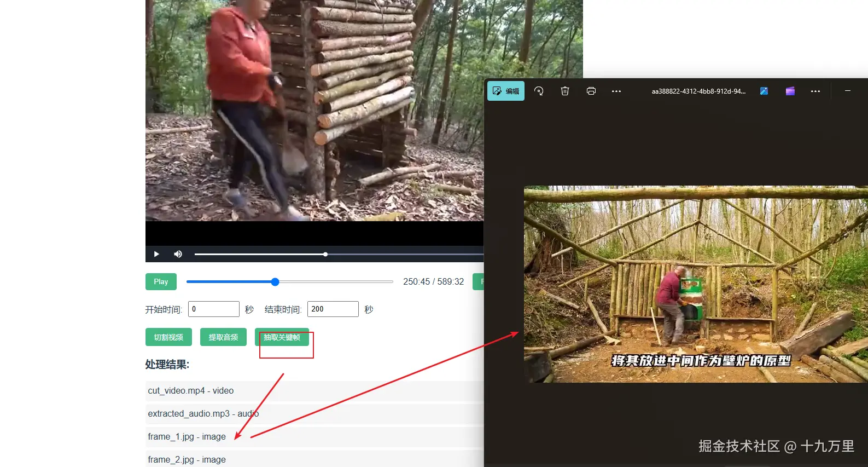
Task: Focus the 结束时间 input showing 200
Action: coord(333,309)
